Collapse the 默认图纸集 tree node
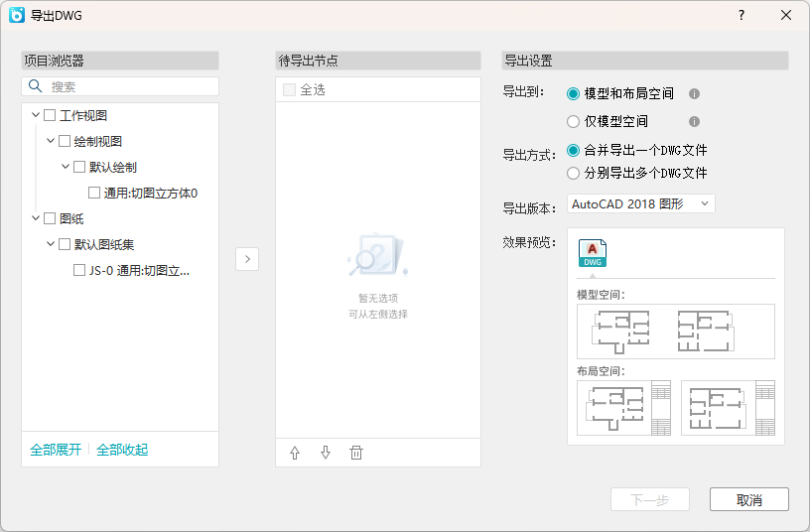The height and width of the screenshot is (532, 810). pyautogui.click(x=51, y=244)
